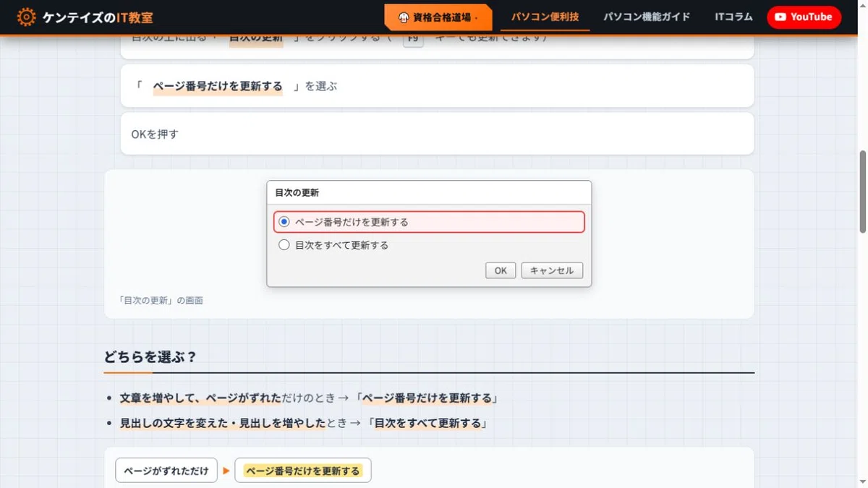Viewport: 868px width, 488px height.
Task: Click the gear logo icon in header
Action: coord(26,17)
